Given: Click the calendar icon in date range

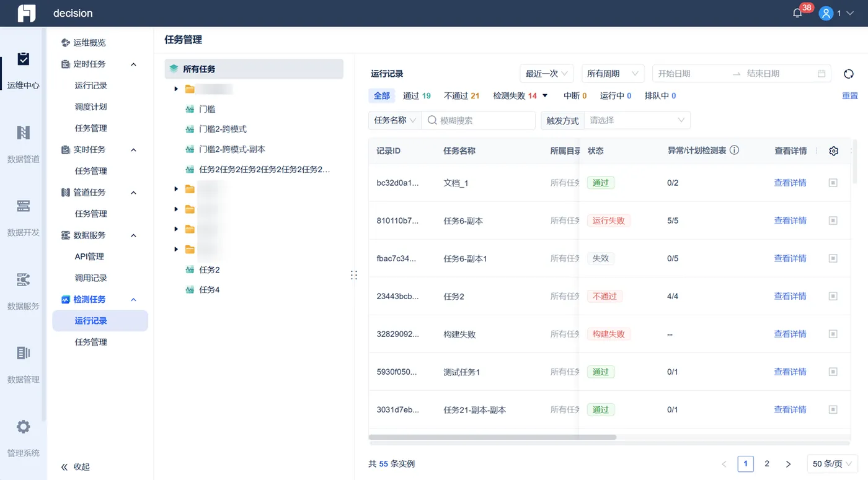Looking at the screenshot, I should tap(821, 74).
